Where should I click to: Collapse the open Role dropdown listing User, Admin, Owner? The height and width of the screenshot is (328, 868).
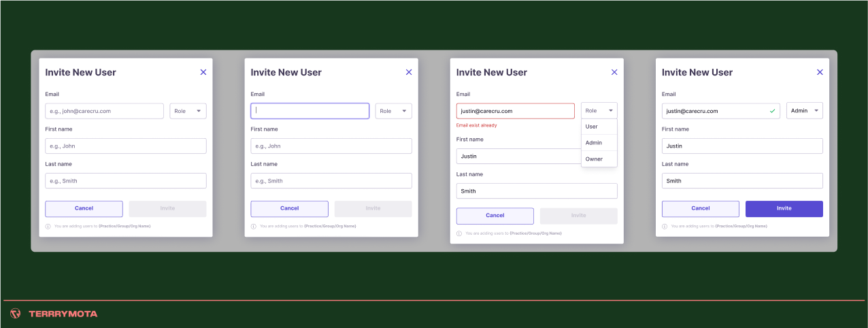coord(599,111)
